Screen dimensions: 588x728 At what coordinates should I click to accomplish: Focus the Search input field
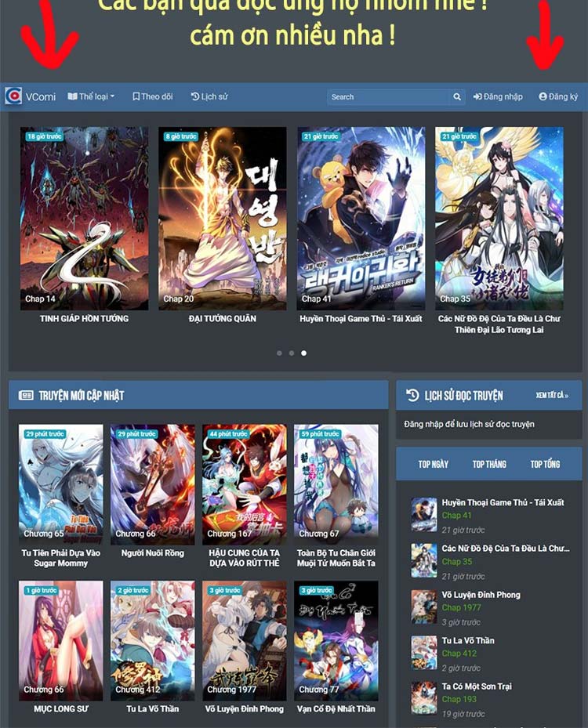point(387,97)
